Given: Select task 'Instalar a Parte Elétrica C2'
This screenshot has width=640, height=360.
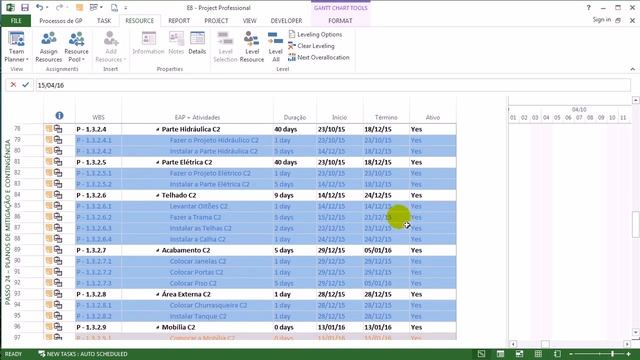Looking at the screenshot, I should click(209, 184).
